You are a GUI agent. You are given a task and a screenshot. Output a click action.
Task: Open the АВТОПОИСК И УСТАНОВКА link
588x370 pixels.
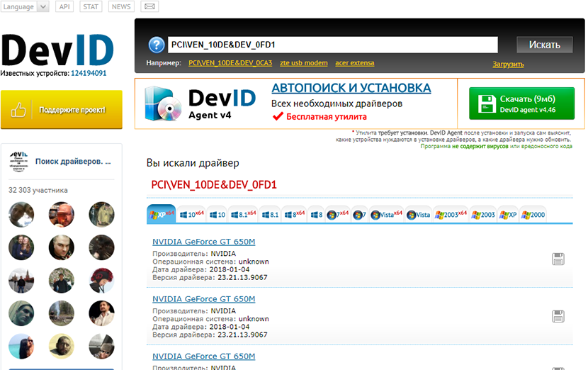point(351,88)
